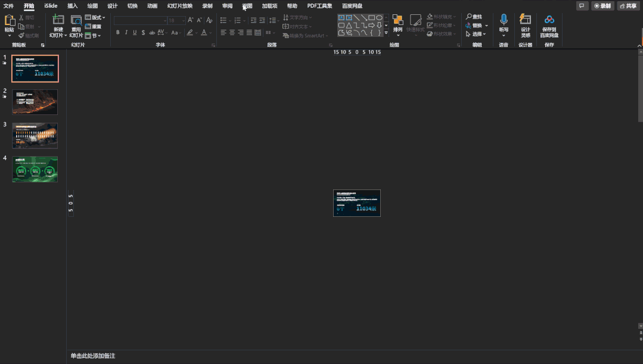Image resolution: width=643 pixels, height=364 pixels.
Task: Open the 选择 select dropdown
Action: (476, 34)
